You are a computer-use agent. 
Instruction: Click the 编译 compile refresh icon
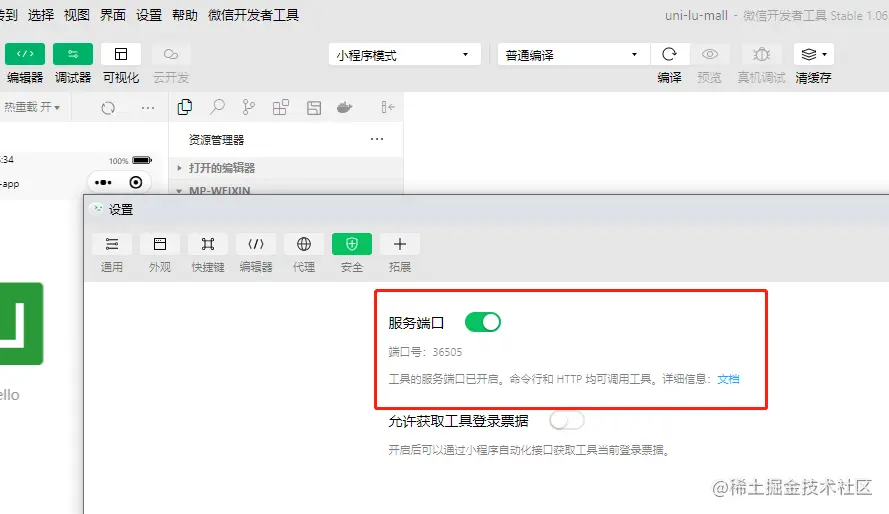tap(669, 54)
